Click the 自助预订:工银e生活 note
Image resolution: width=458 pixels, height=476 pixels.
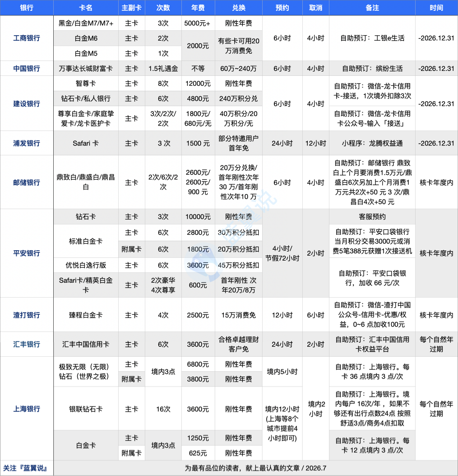[372, 38]
